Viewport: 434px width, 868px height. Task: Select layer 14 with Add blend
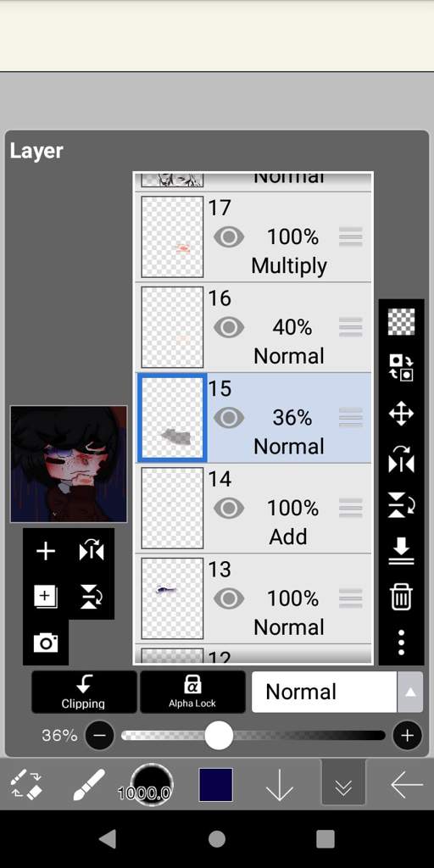[253, 509]
